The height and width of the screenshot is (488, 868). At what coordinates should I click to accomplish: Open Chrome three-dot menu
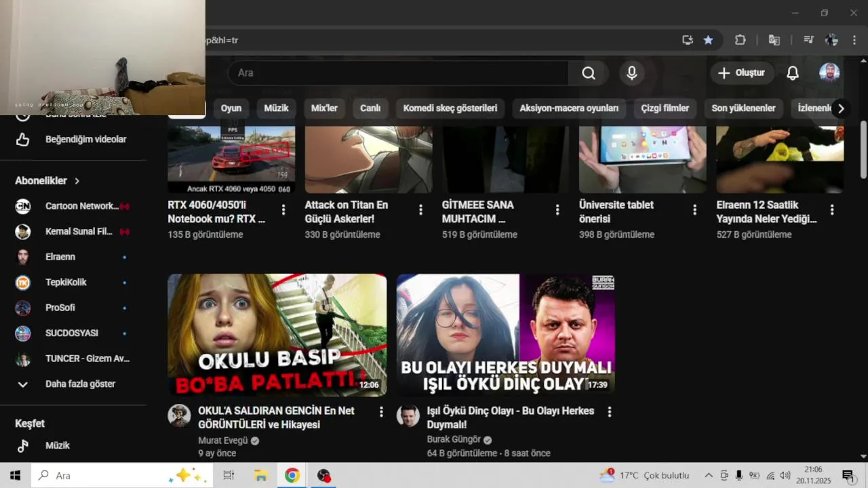(x=854, y=40)
